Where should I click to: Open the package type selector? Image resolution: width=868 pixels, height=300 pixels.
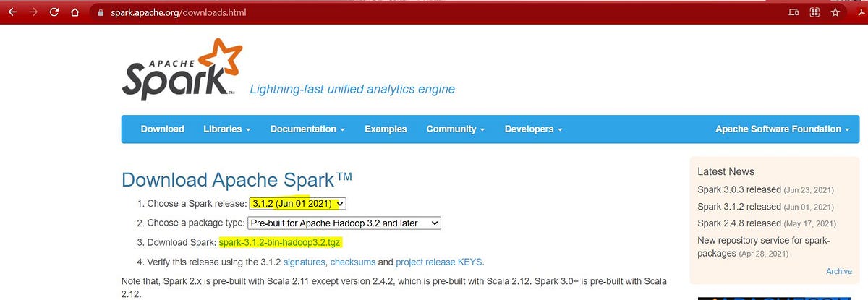[x=344, y=223]
